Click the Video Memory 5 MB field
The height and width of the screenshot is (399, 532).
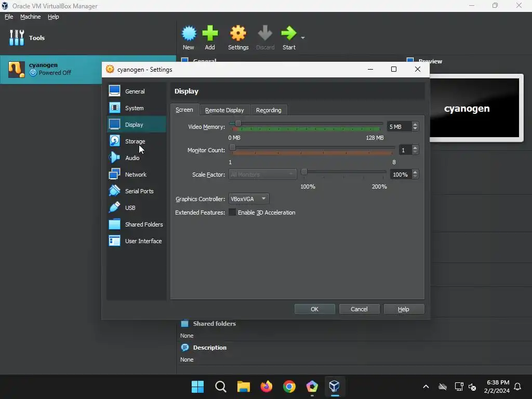coord(399,127)
